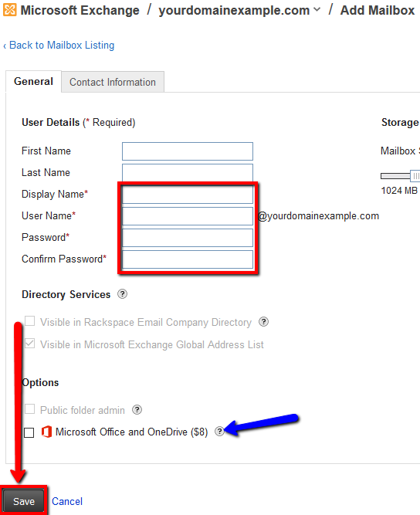This screenshot has height=515, width=420.
Task: Toggle Visible in Microsoft Exchange Global Address List
Action: [x=29, y=344]
